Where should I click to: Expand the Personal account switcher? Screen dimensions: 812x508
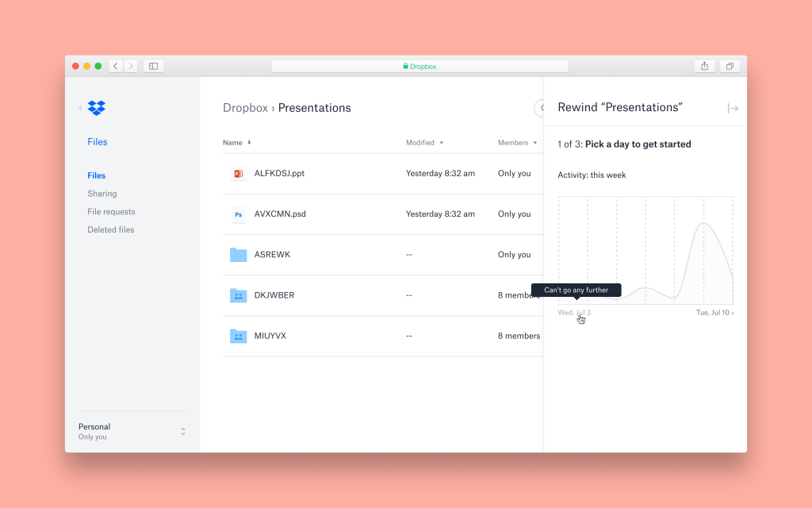point(183,431)
